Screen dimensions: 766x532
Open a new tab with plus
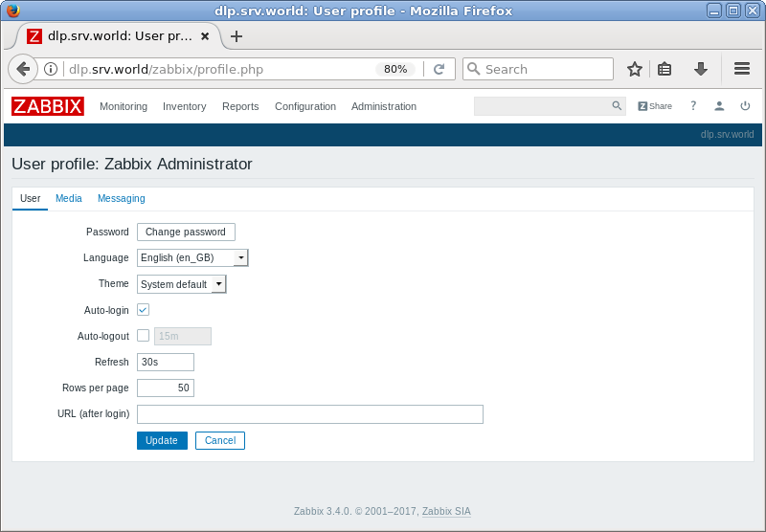click(237, 36)
